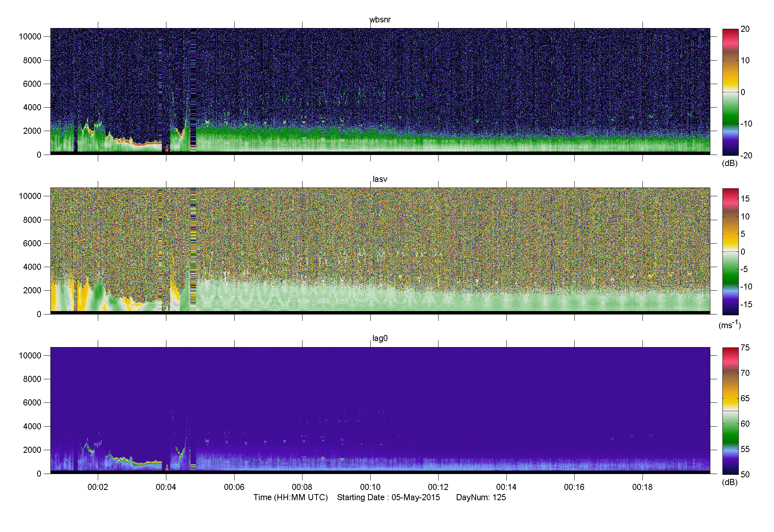Click the 6000 y-axis label of wbsnr plot
Viewport: 774px width, 532px height.
32,84
